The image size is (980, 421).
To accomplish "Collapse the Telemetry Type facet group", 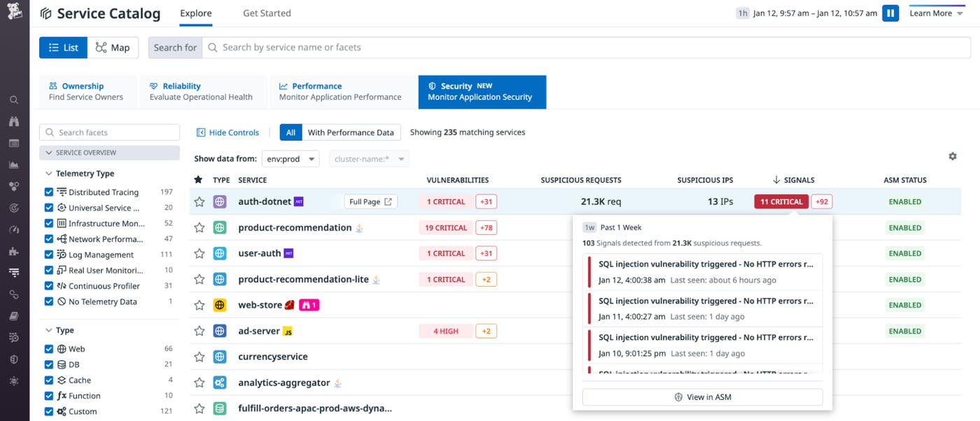I will pyautogui.click(x=80, y=173).
